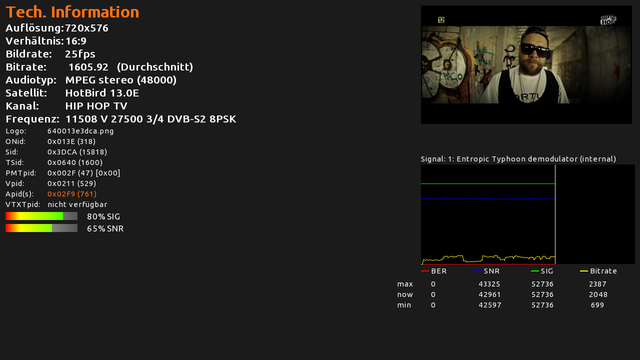The height and width of the screenshot is (360, 640).
Task: Click the green SIG line in the graph
Action: (488, 184)
